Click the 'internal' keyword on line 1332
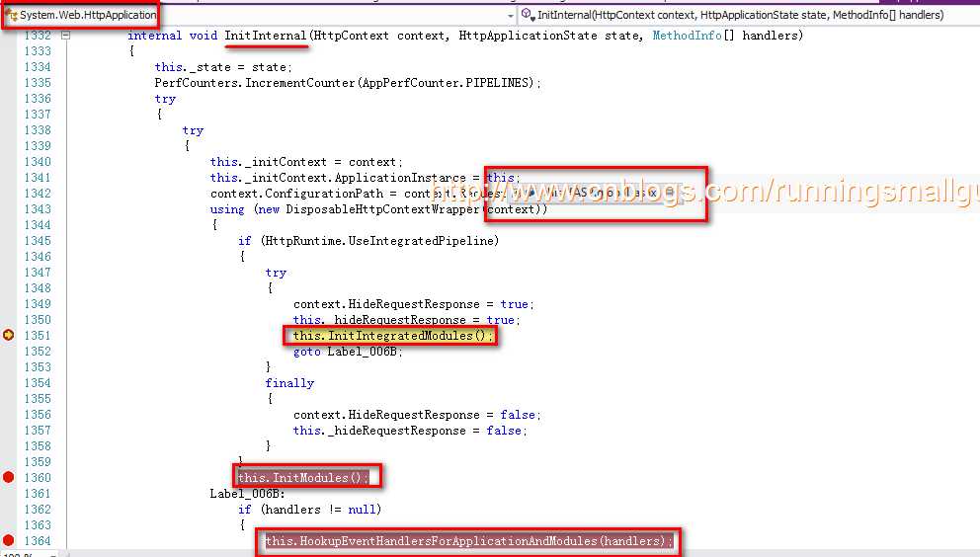Screen dimensions: 980x557 (x=154, y=36)
